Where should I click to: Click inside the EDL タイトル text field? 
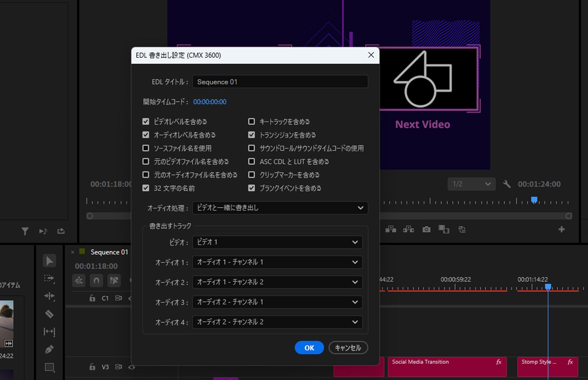click(280, 81)
